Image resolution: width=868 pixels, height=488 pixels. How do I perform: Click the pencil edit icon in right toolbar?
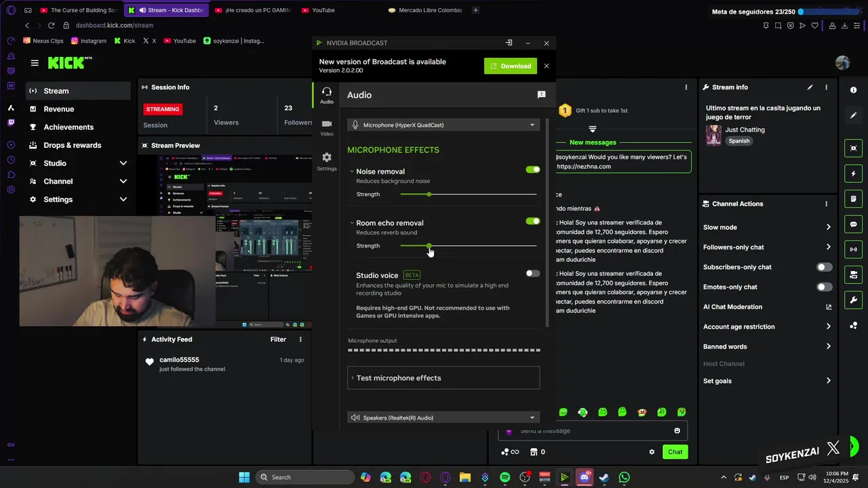point(853,115)
